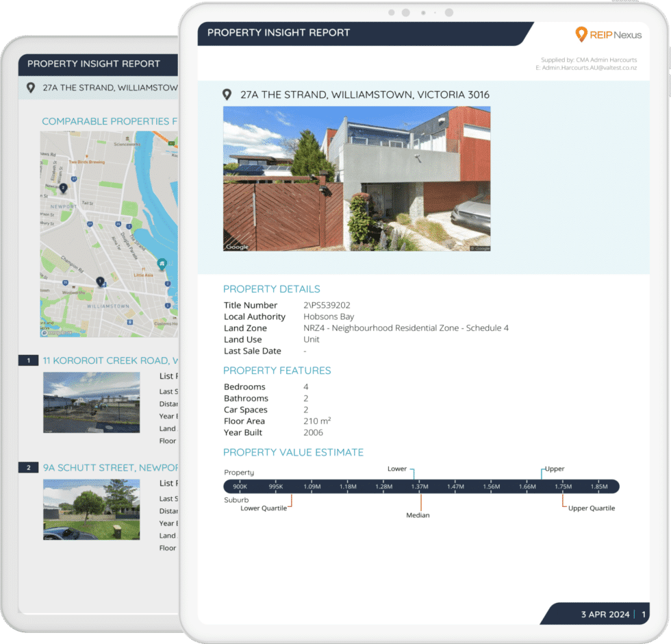Toggle the Median marker below the scale
The image size is (671, 644).
(418, 516)
